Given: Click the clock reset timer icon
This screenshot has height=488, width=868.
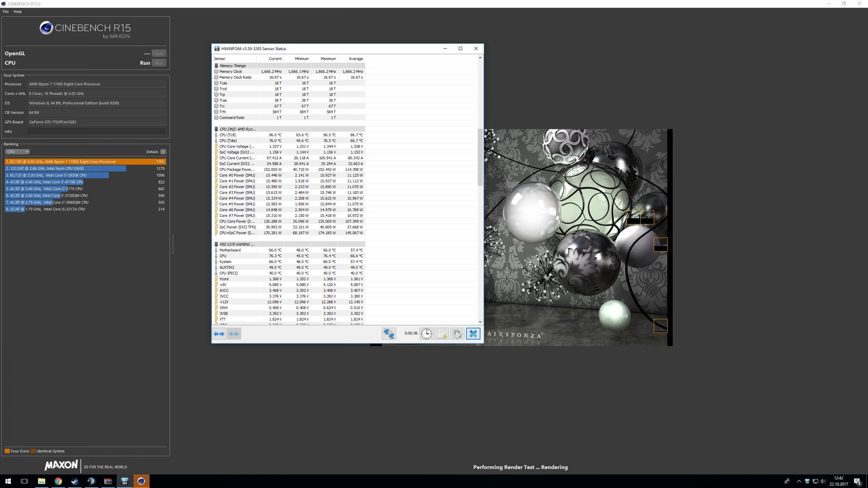Looking at the screenshot, I should pyautogui.click(x=426, y=334).
